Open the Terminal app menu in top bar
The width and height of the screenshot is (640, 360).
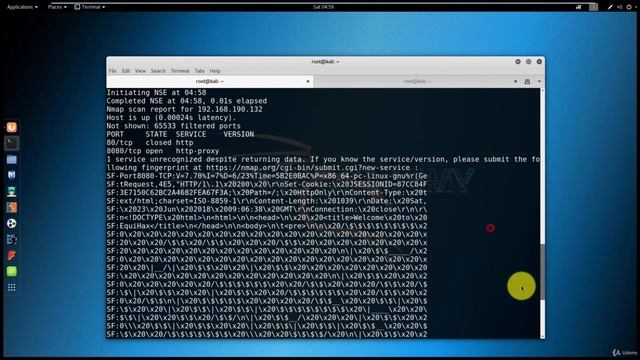coord(90,7)
